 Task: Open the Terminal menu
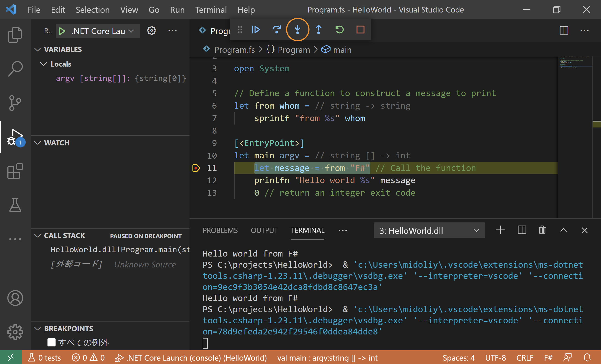coord(211,10)
